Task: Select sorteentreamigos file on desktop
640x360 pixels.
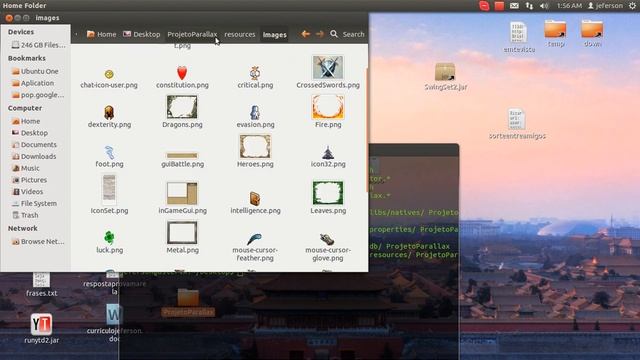Action: 517,124
